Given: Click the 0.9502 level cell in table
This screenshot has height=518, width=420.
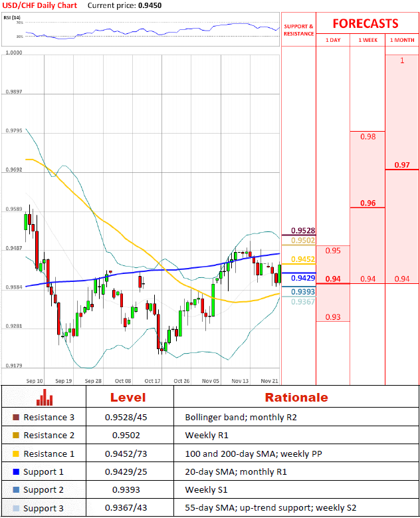Looking at the screenshot, I should pos(126,436).
